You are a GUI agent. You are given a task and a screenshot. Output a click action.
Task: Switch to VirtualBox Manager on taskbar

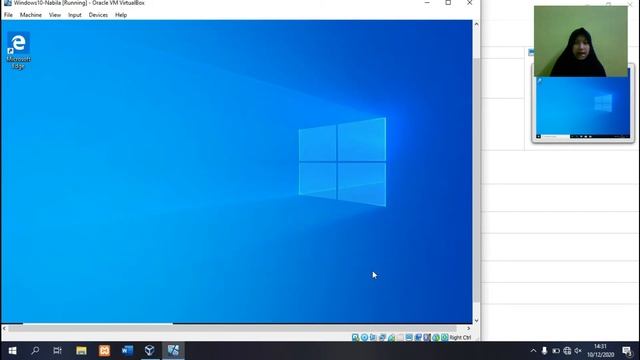pos(150,351)
